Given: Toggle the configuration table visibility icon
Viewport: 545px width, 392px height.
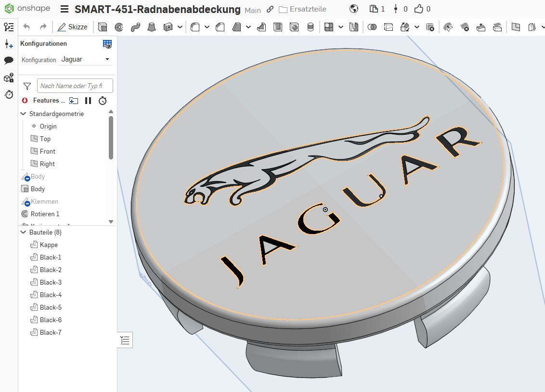Looking at the screenshot, I should pyautogui.click(x=107, y=44).
